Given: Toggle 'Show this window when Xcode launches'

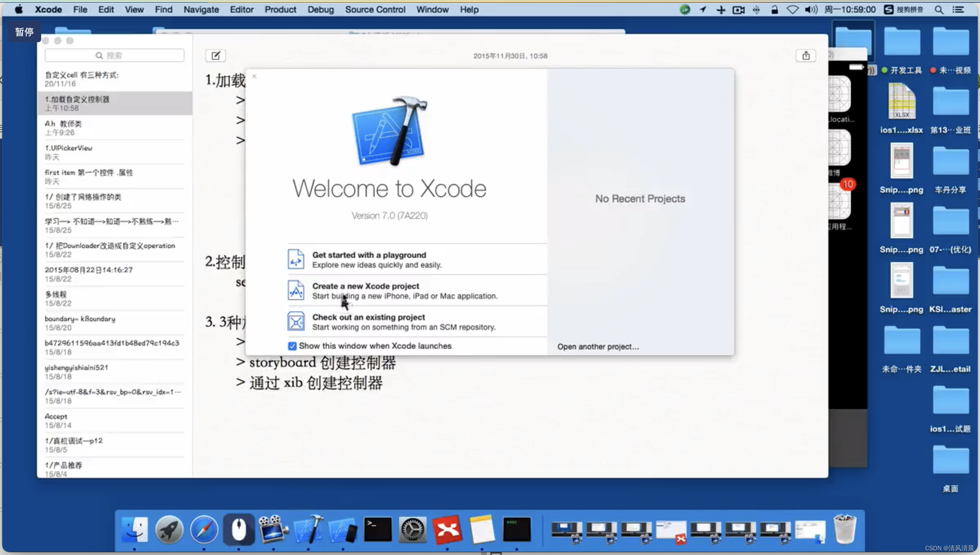Looking at the screenshot, I should (x=292, y=346).
